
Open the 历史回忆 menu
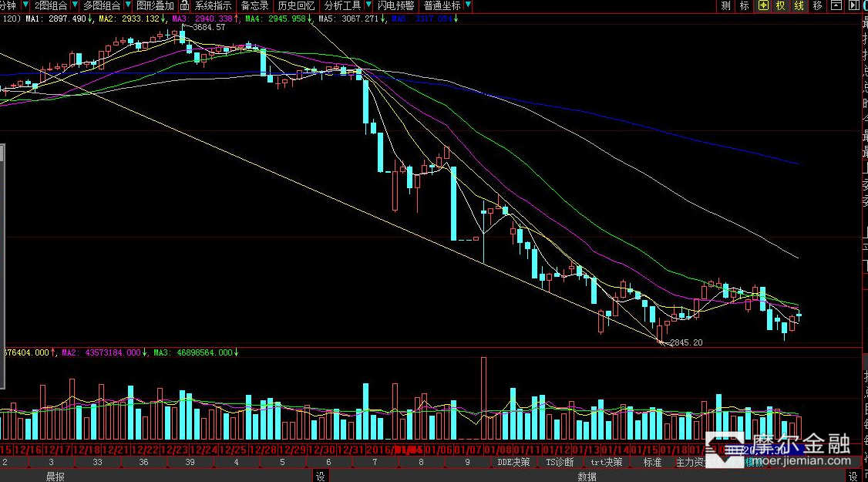click(296, 6)
